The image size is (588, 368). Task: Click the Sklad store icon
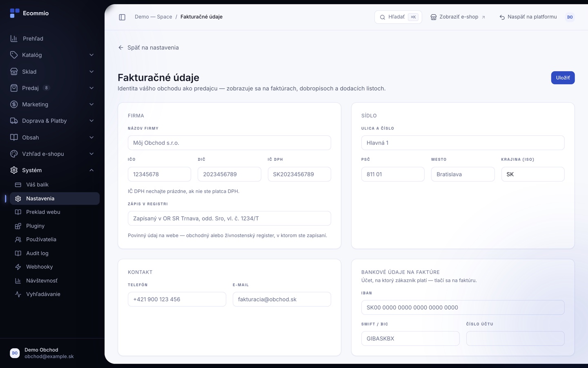14,72
